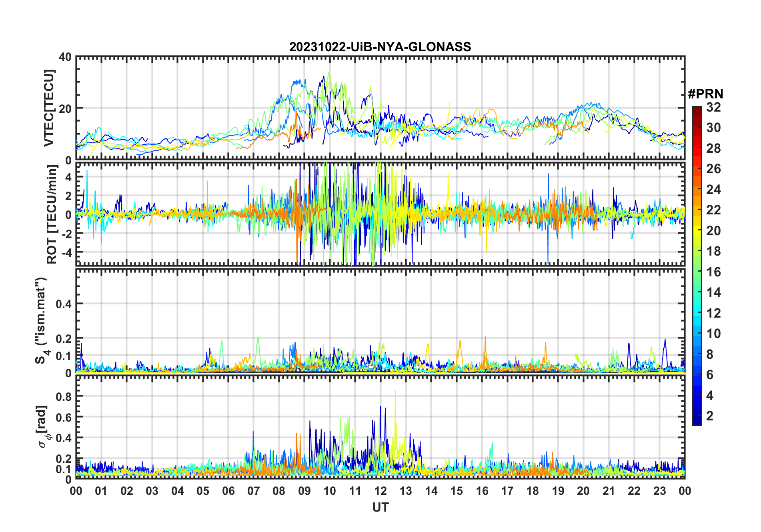761x532 pixels.
Task: Click x-axis hour tick 13
Action: pos(406,491)
